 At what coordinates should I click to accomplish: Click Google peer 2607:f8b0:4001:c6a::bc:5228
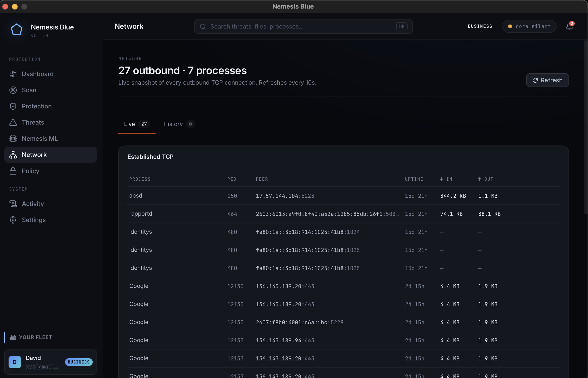point(300,323)
